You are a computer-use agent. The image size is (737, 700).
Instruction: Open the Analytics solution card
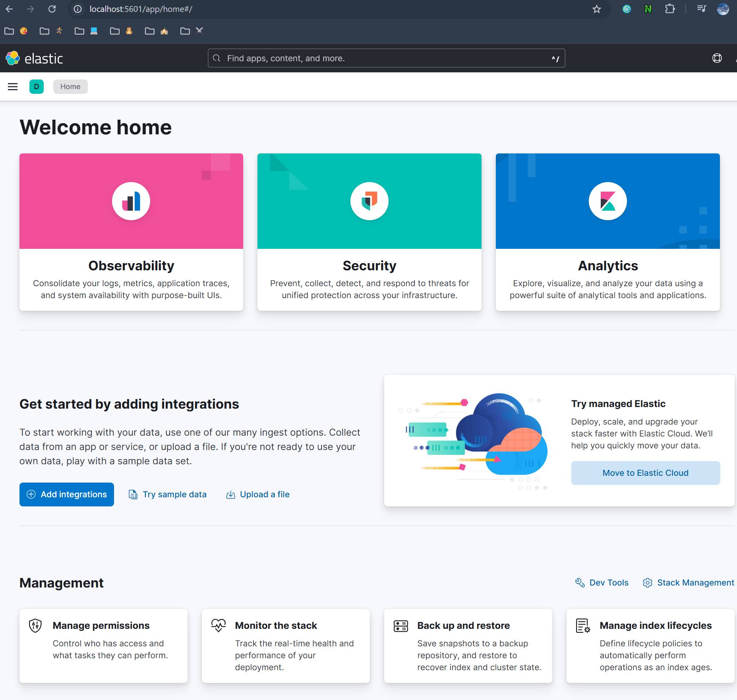point(608,232)
